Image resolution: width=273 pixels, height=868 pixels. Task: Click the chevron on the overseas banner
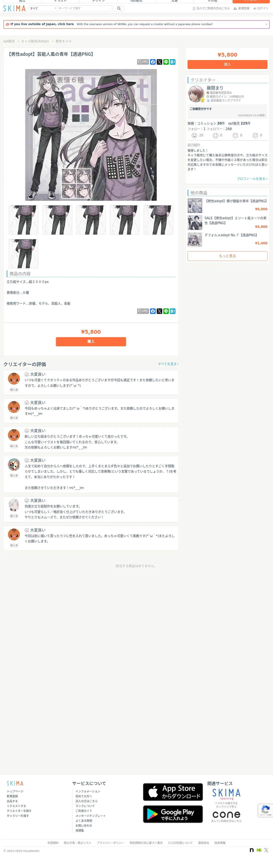point(266,24)
